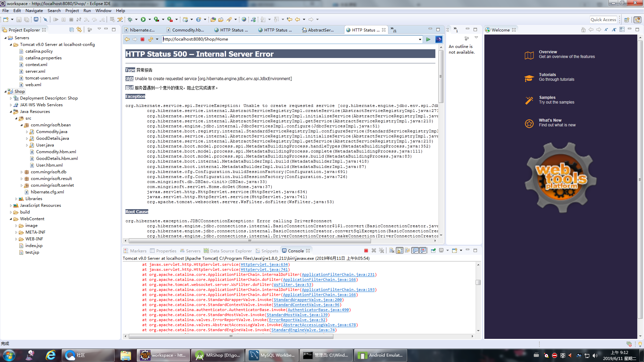Collapse the Tomcat v9.0 Server node
Viewport: 644px width, 362px height.
point(11,45)
